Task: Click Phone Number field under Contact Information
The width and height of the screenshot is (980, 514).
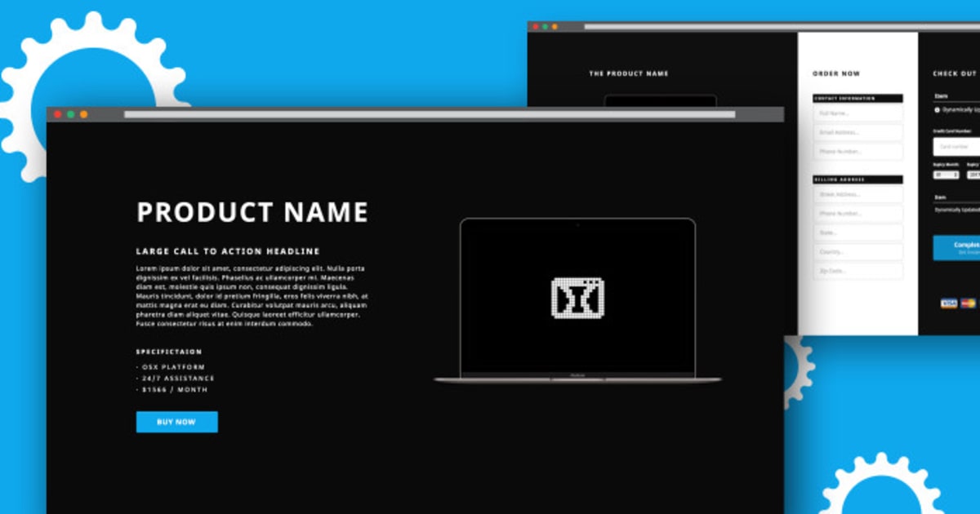Action: pos(857,152)
